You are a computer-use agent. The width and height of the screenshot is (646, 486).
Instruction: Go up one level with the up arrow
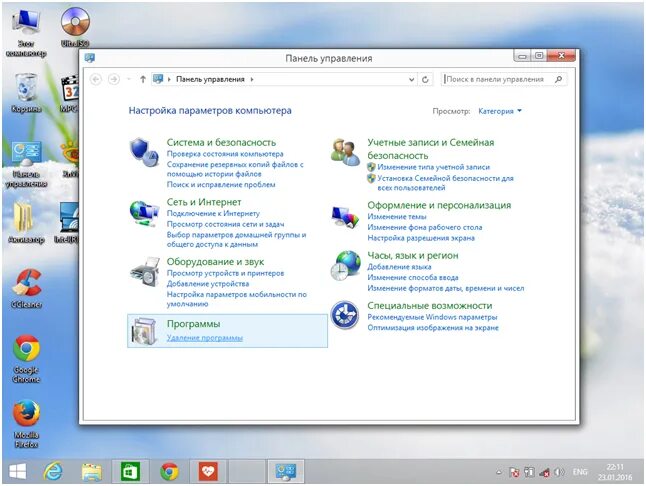[x=143, y=79]
